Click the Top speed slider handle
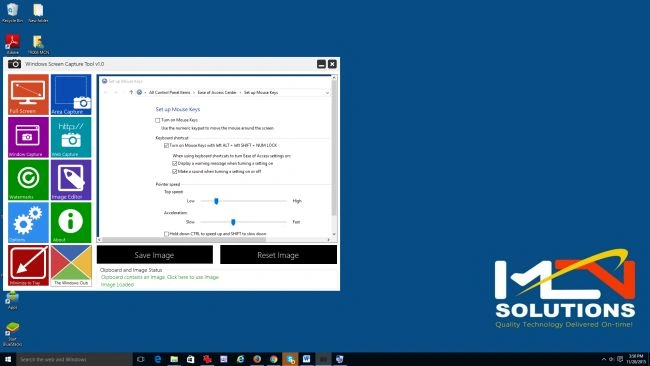Image resolution: width=650 pixels, height=366 pixels. click(x=216, y=201)
